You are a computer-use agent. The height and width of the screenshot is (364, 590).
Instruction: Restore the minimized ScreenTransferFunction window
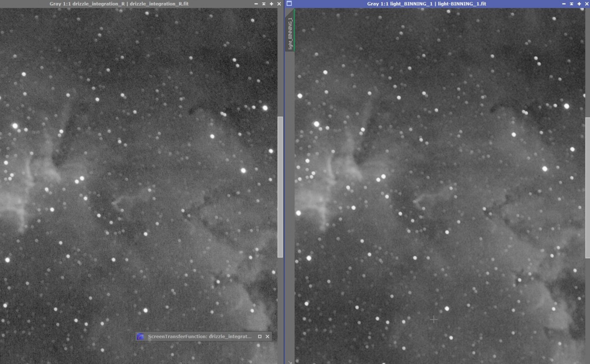(x=260, y=336)
